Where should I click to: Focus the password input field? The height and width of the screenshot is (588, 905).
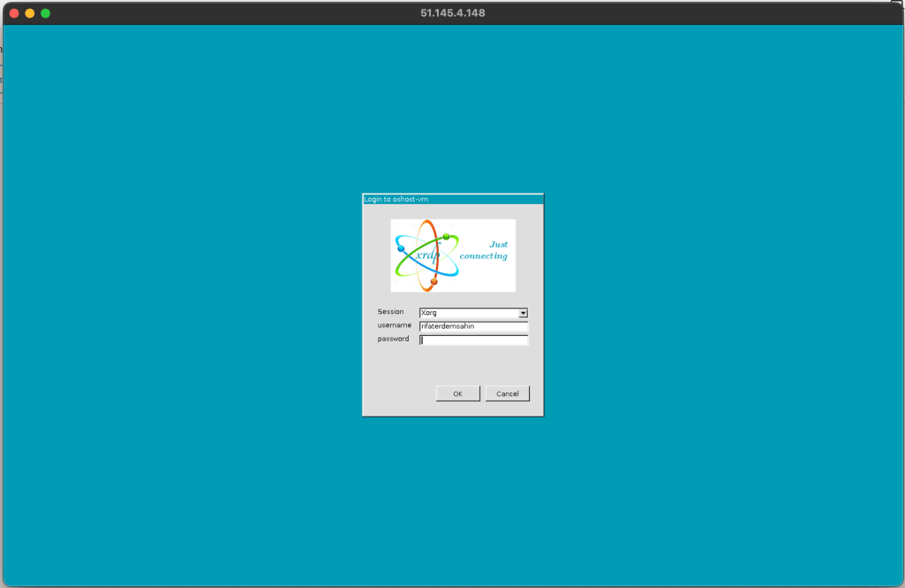(473, 340)
